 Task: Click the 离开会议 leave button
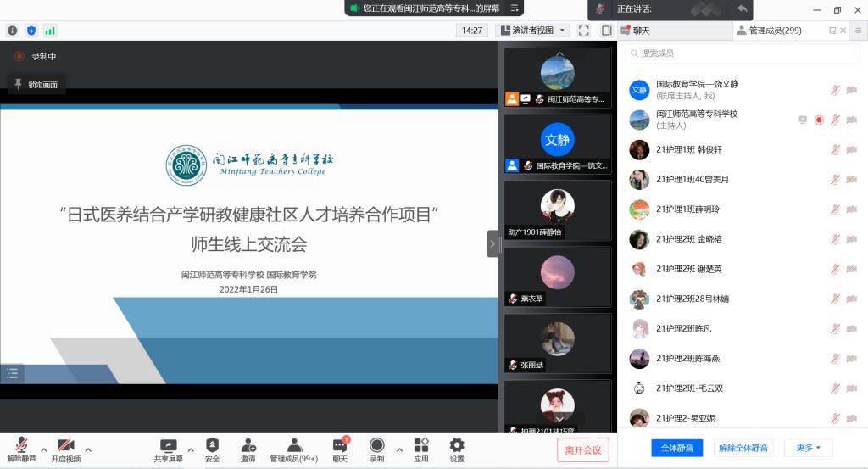(x=583, y=449)
